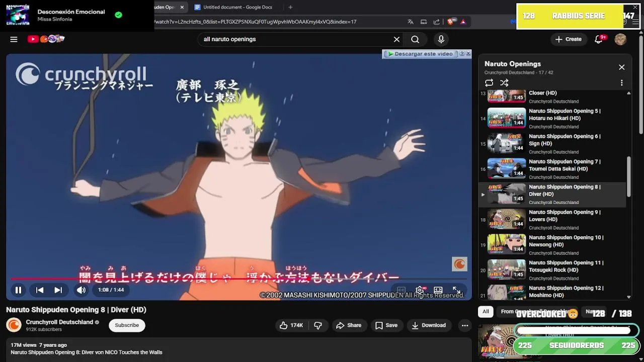Open Crunchyroll Deutschland channel name link
The width and height of the screenshot is (644, 362).
tap(59, 322)
